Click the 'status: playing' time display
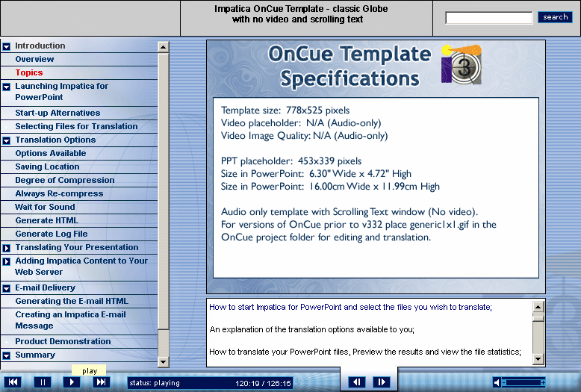The image size is (581, 392). [210, 383]
